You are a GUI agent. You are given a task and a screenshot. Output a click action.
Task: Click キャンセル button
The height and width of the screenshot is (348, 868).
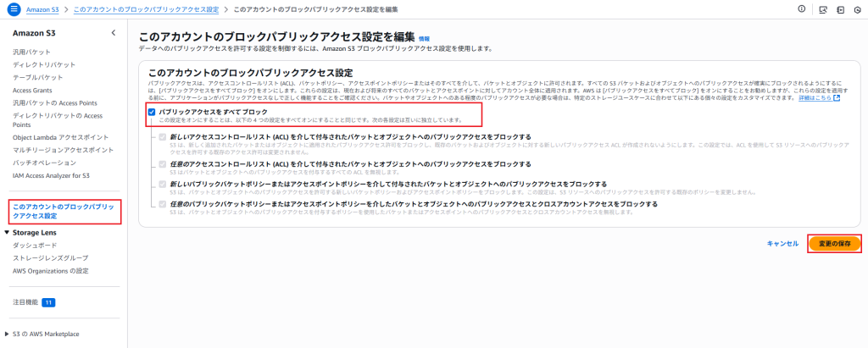[782, 244]
